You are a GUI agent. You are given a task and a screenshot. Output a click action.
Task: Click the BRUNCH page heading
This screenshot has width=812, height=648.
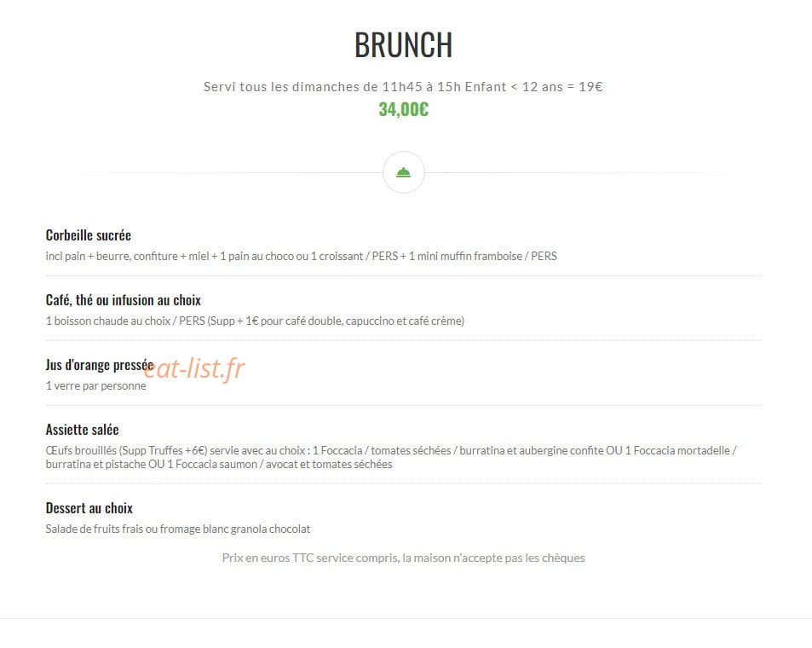403,45
